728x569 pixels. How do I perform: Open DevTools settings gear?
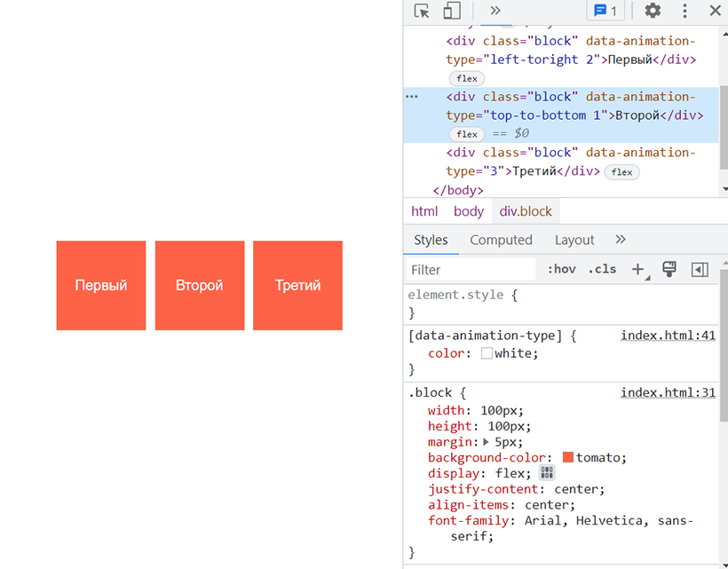[x=653, y=11]
